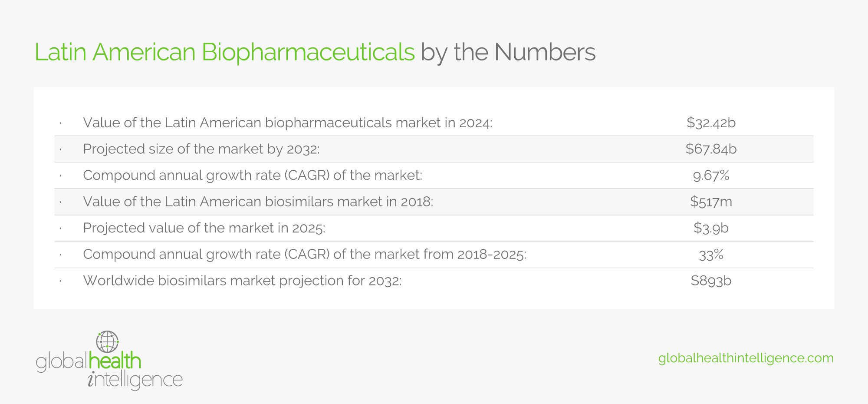The width and height of the screenshot is (868, 404).
Task: Click the globalhealthintelligence.com link
Action: point(746,358)
